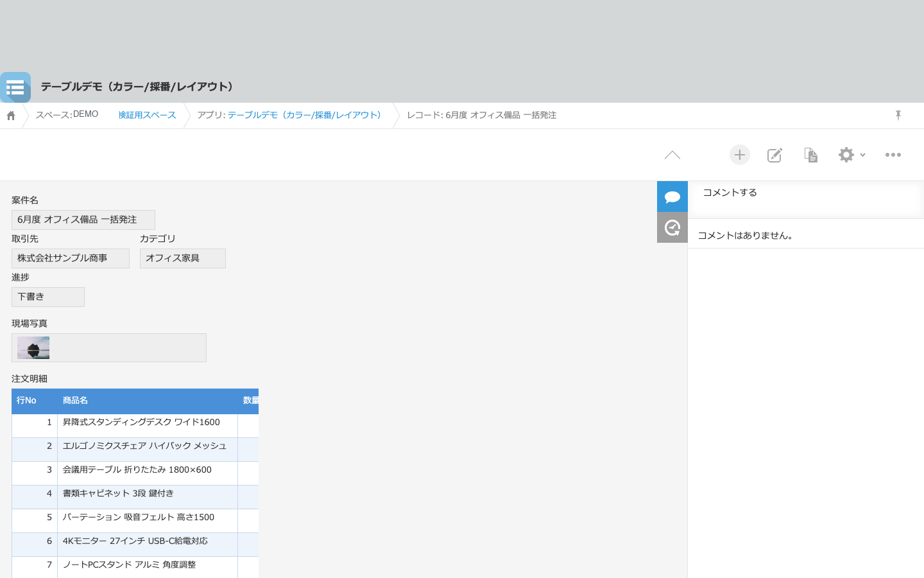The width and height of the screenshot is (924, 578).
Task: Click the コメントする comment input box
Action: point(806,199)
